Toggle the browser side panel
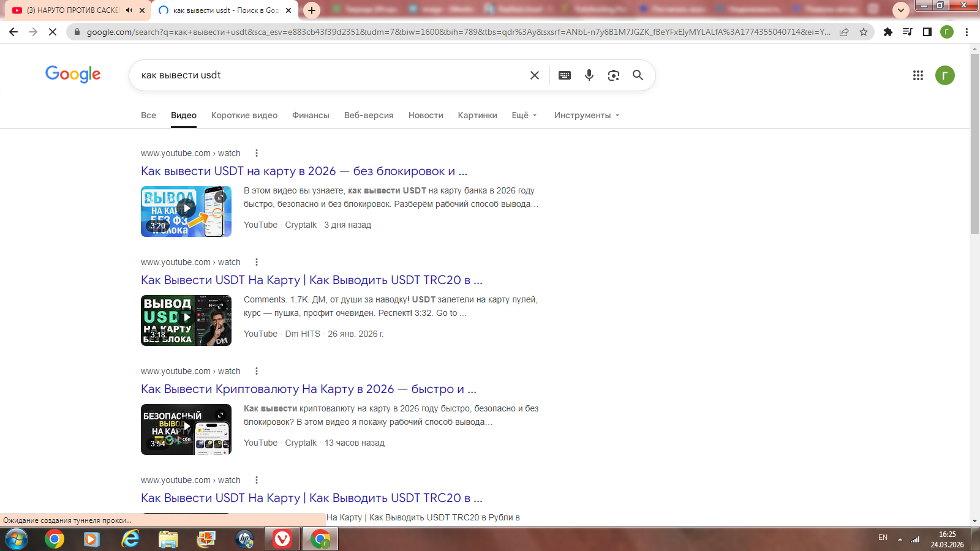The image size is (980, 551). (x=927, y=32)
